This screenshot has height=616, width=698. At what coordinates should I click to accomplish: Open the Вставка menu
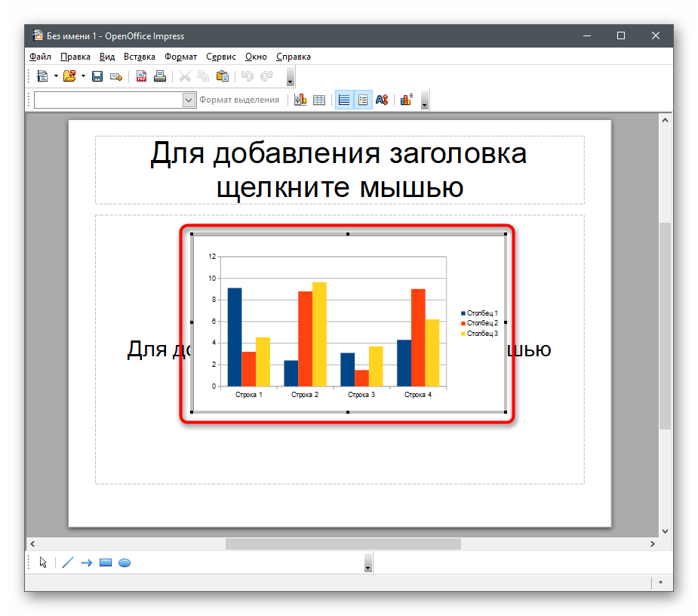[x=139, y=57]
